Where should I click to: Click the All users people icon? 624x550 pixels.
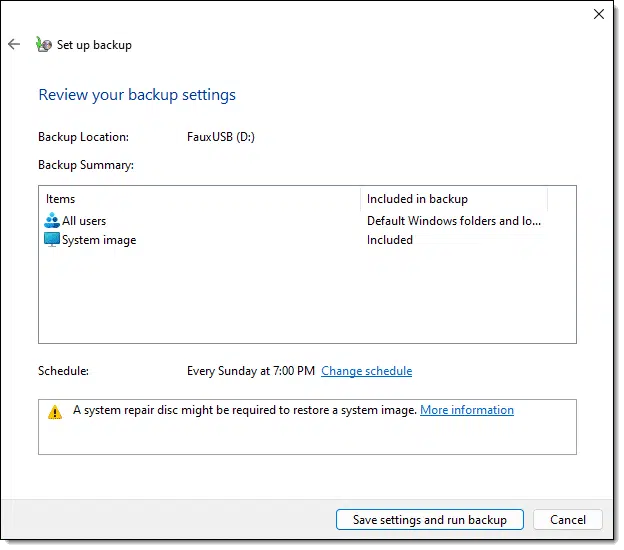52,220
